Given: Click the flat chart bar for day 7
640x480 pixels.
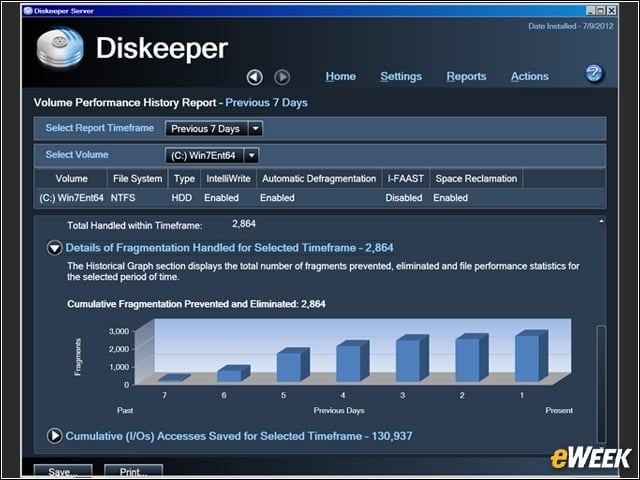Looking at the screenshot, I should click(x=174, y=378).
